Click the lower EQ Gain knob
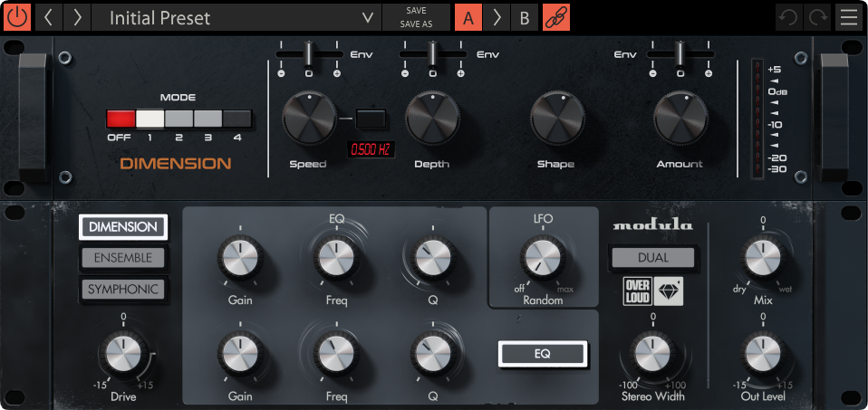The height and width of the screenshot is (410, 868). (x=240, y=354)
